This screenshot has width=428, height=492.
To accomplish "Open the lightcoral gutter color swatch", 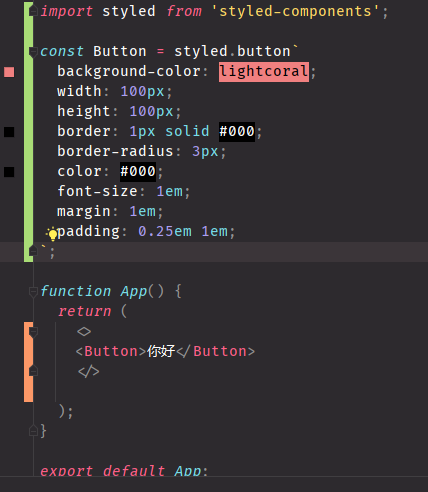I will pyautogui.click(x=9, y=72).
